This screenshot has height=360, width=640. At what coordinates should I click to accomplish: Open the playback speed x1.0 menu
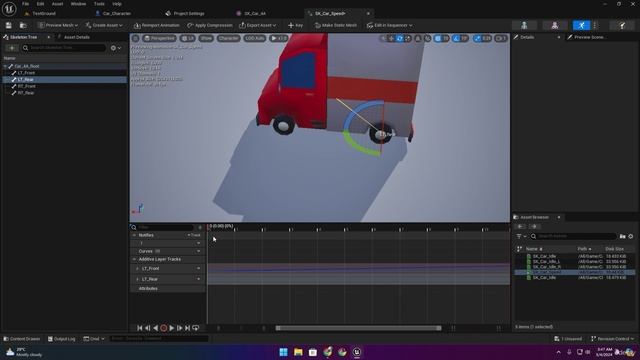[279, 38]
